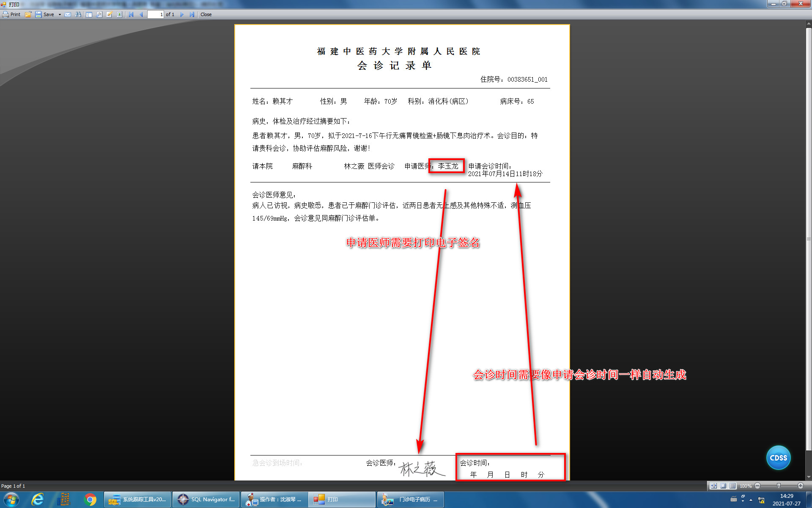Image resolution: width=812 pixels, height=508 pixels.
Task: Click the Open folder icon
Action: pyautogui.click(x=28, y=14)
